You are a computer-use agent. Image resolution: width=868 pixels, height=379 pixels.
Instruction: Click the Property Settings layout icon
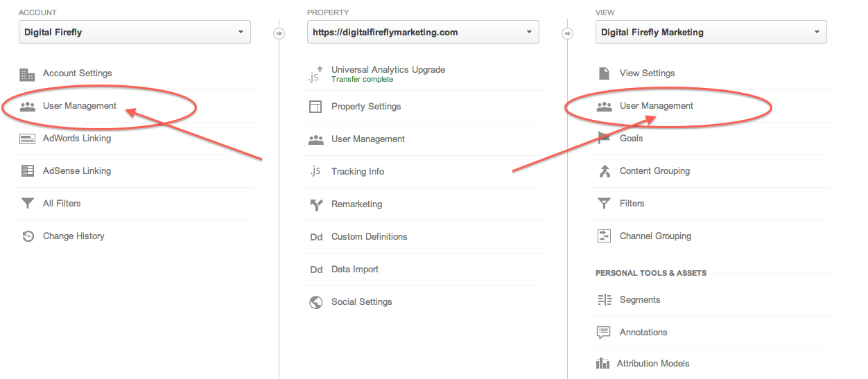click(x=315, y=107)
